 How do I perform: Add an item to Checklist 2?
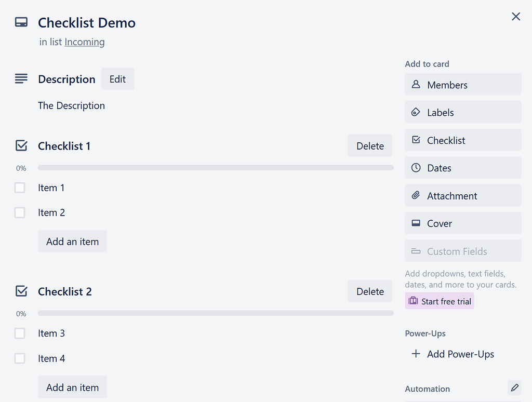(72, 387)
